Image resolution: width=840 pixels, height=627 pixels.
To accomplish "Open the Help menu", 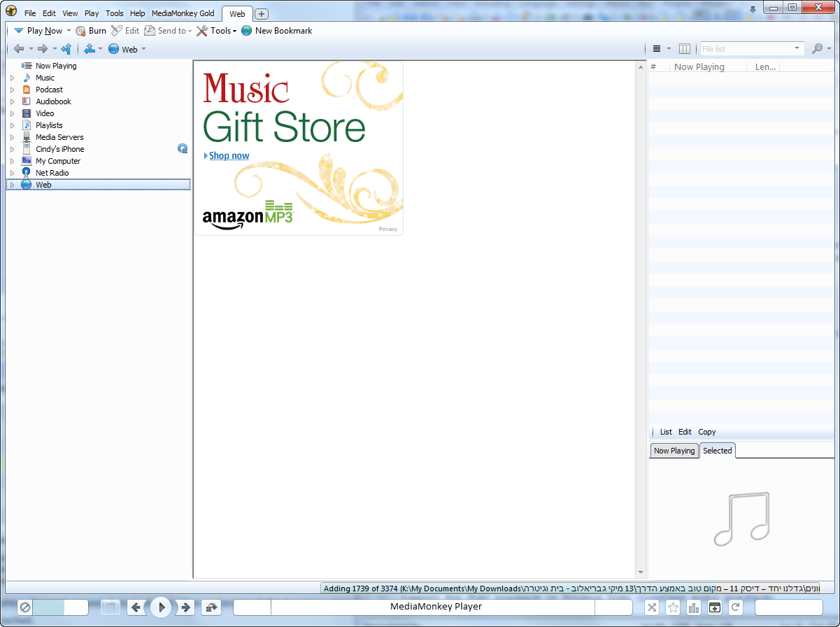I will [137, 13].
